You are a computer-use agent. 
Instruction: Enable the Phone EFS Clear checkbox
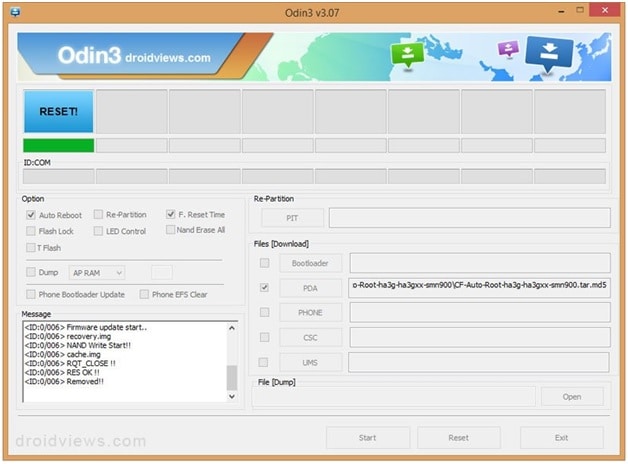click(x=144, y=294)
